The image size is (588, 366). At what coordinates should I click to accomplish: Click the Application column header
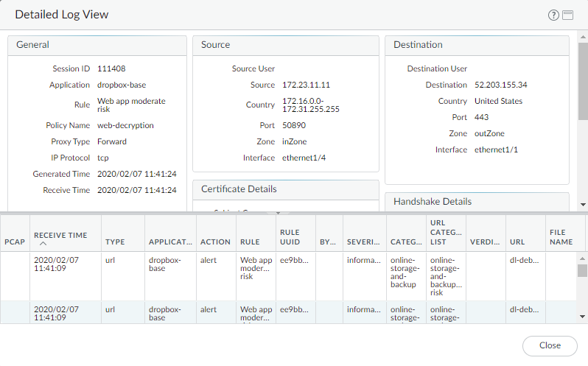[x=171, y=242]
